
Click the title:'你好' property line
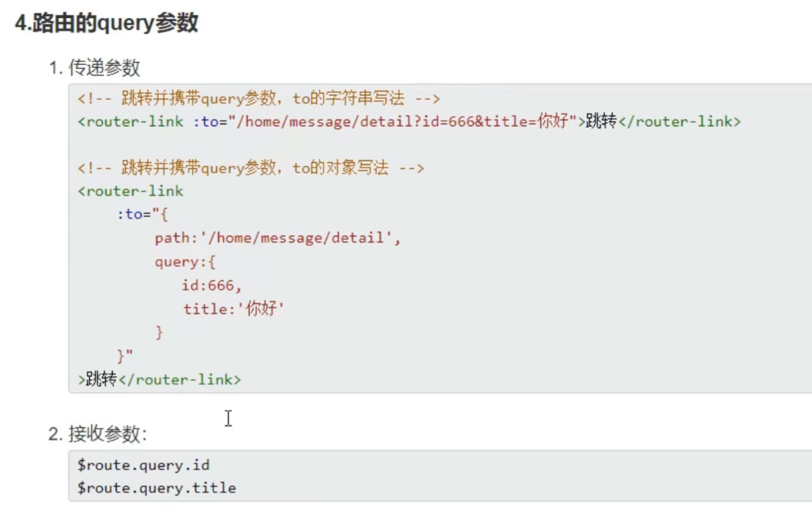click(234, 309)
